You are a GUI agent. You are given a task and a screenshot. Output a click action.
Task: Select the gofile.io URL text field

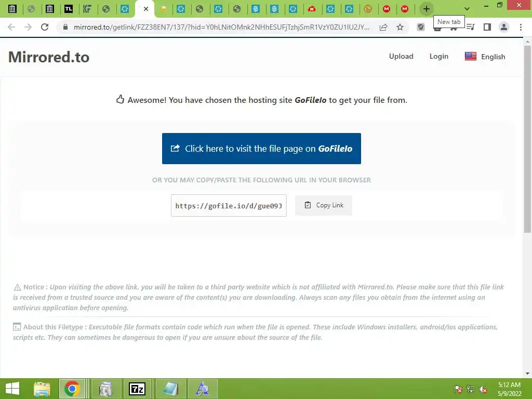coord(229,206)
